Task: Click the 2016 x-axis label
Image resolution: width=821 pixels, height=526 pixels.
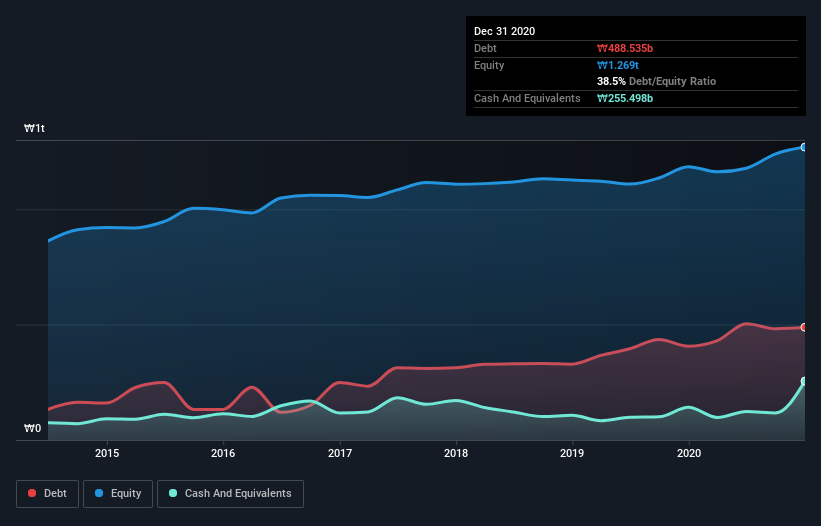Action: click(x=223, y=453)
